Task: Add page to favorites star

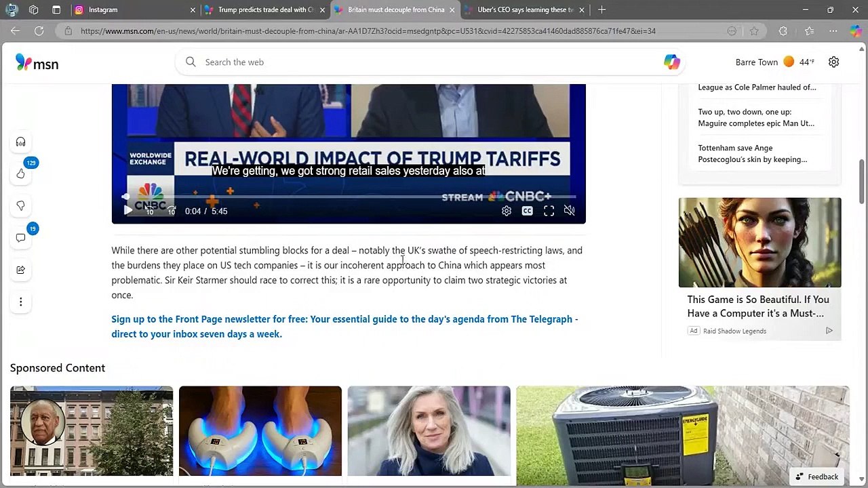Action: coord(754,30)
